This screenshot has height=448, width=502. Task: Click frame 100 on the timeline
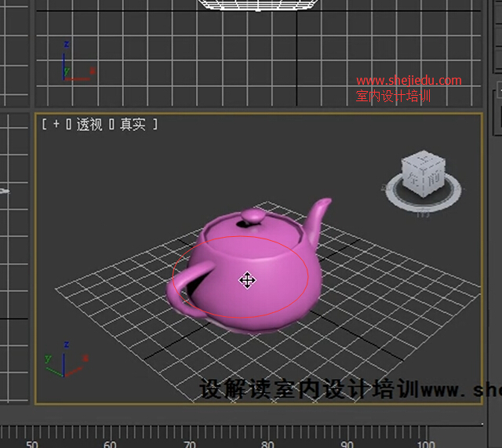426,445
